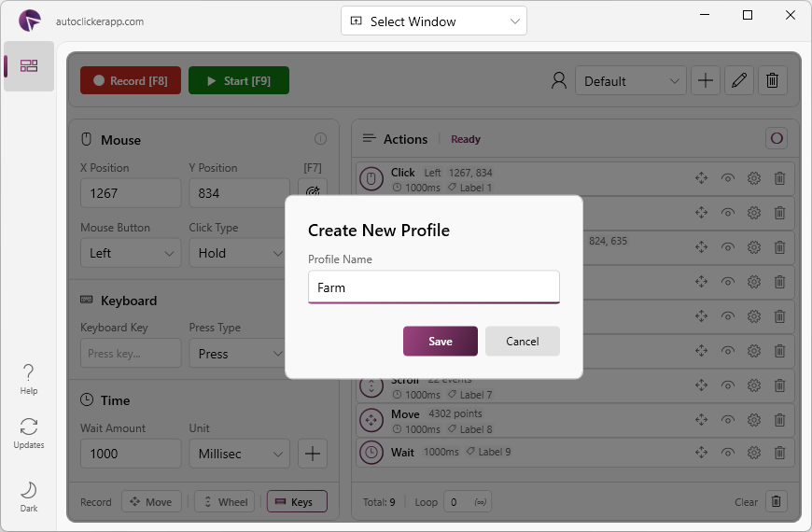Delete the Wait Label 9 action
Image resolution: width=812 pixels, height=532 pixels.
pyautogui.click(x=779, y=453)
